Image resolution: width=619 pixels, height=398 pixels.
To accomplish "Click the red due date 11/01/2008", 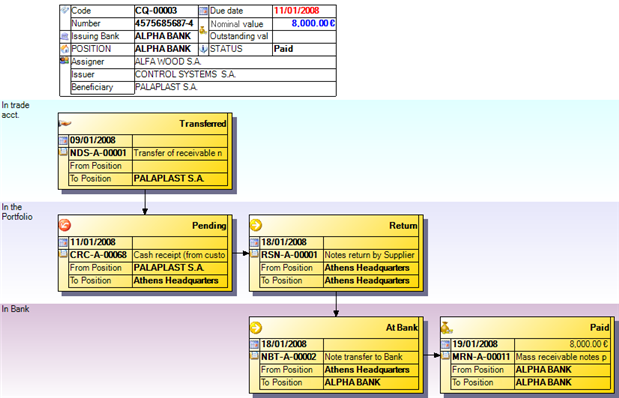I will tap(296, 11).
